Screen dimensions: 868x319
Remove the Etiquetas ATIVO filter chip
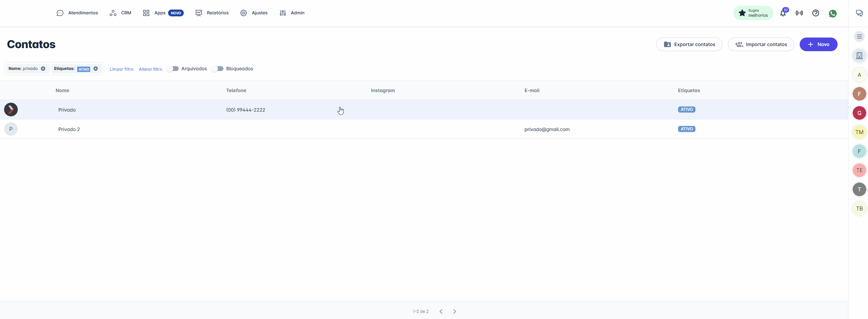click(x=96, y=69)
